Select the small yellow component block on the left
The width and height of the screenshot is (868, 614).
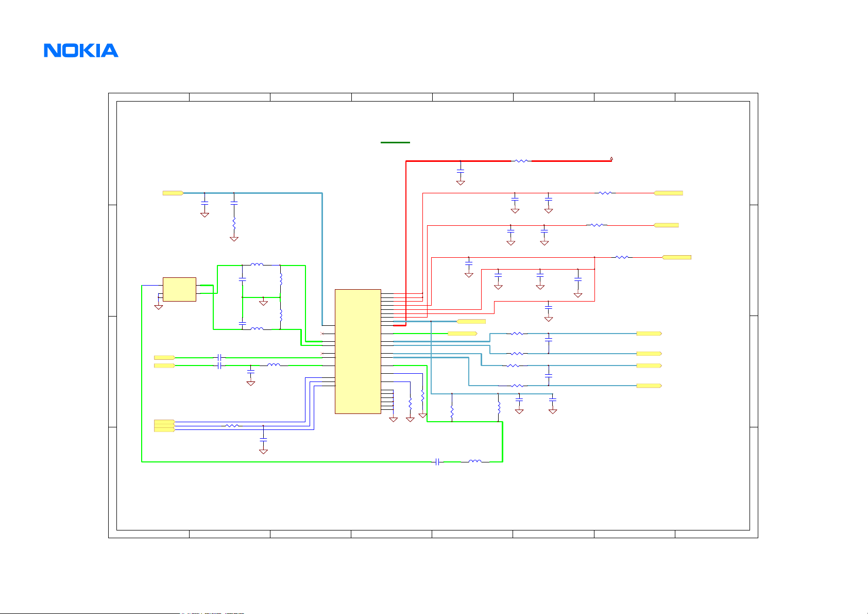coord(179,289)
